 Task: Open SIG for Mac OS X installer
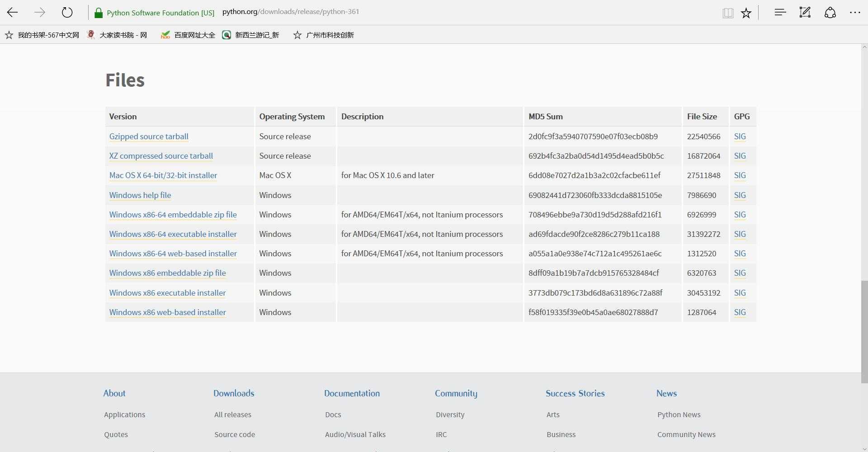pos(740,175)
